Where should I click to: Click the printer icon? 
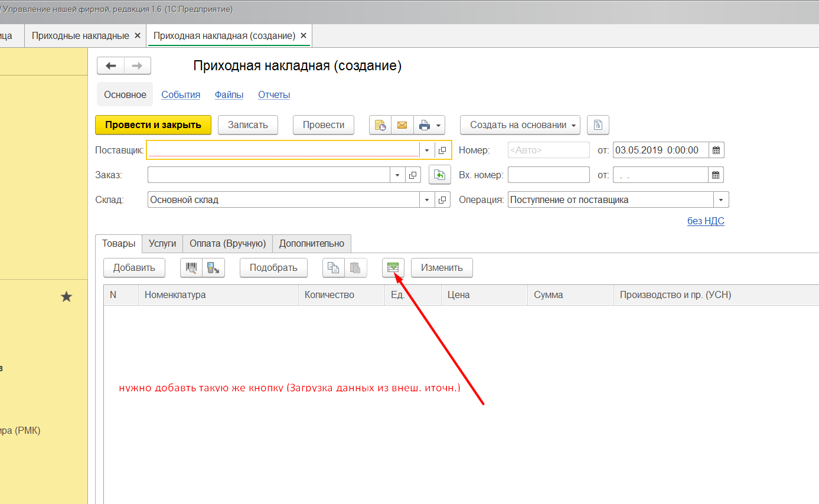[x=424, y=125]
